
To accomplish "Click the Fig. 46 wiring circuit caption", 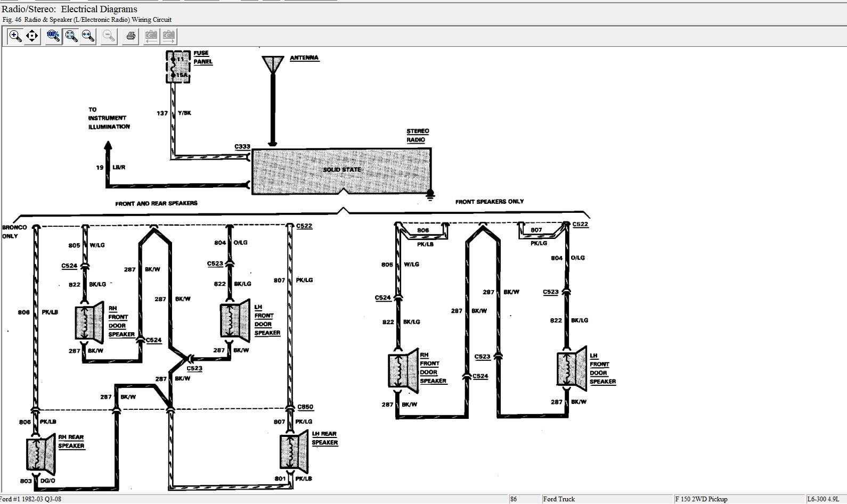I will pyautogui.click(x=87, y=20).
